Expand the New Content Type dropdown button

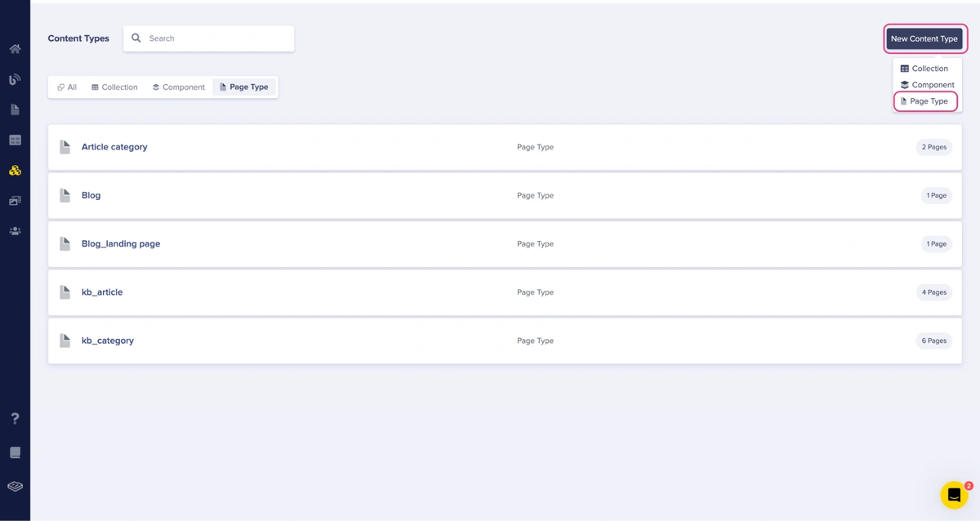coord(924,38)
